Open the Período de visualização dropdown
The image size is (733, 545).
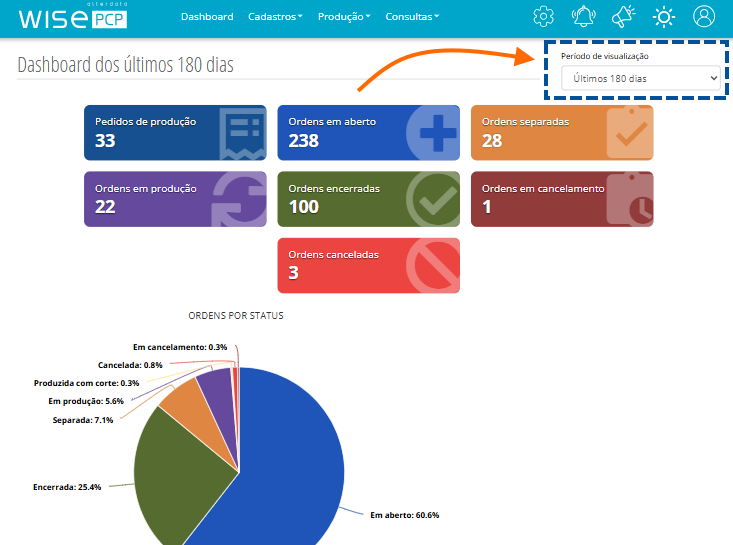coord(640,78)
